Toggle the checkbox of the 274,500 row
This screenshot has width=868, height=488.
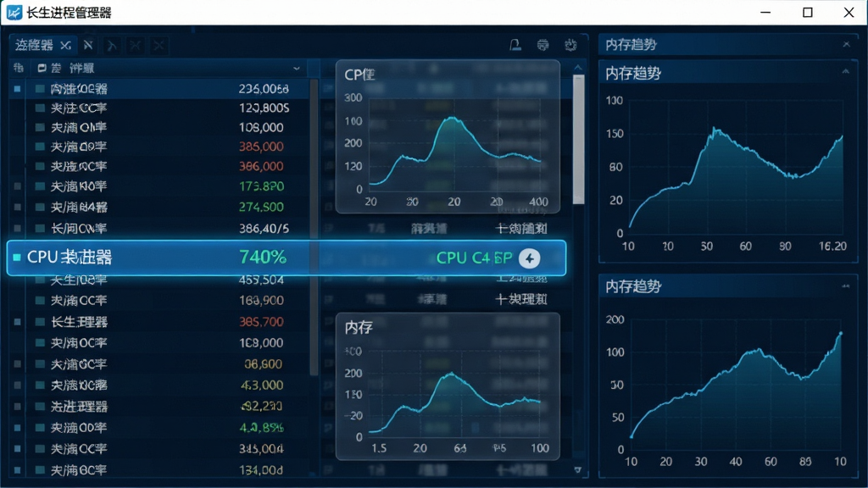click(x=17, y=207)
